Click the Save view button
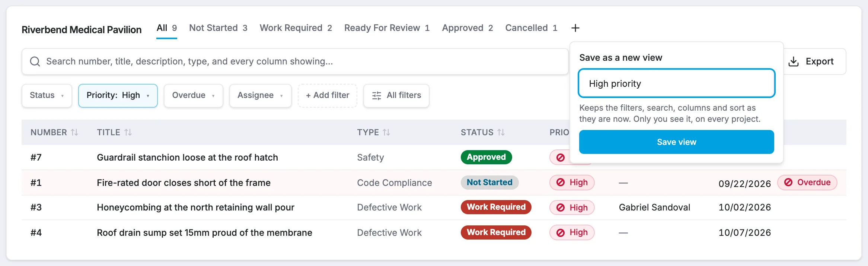Image resolution: width=868 pixels, height=266 pixels. pos(677,142)
